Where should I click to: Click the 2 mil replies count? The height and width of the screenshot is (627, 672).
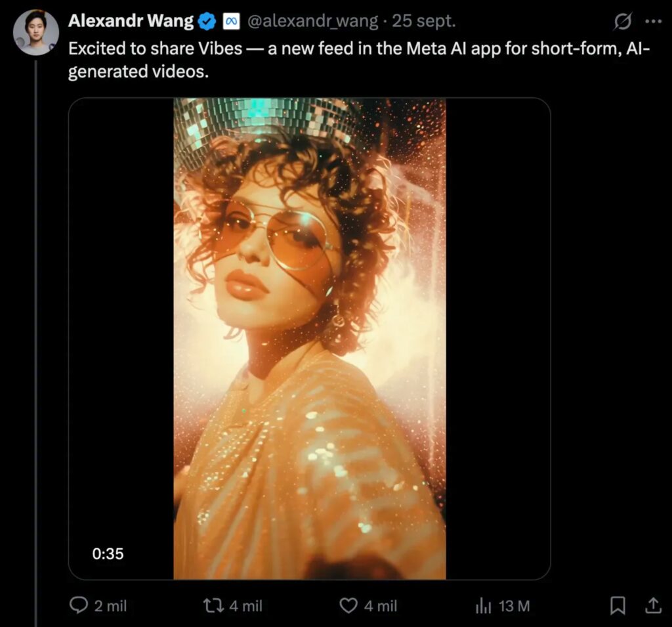(110, 606)
